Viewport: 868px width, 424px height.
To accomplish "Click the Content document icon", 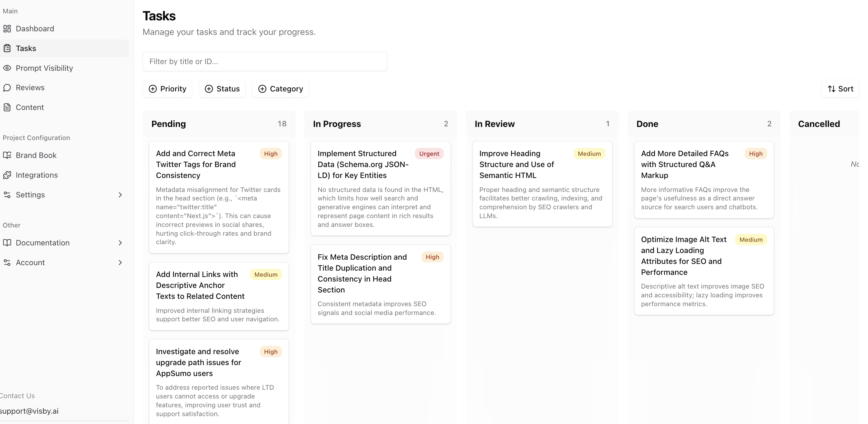I will 7,107.
